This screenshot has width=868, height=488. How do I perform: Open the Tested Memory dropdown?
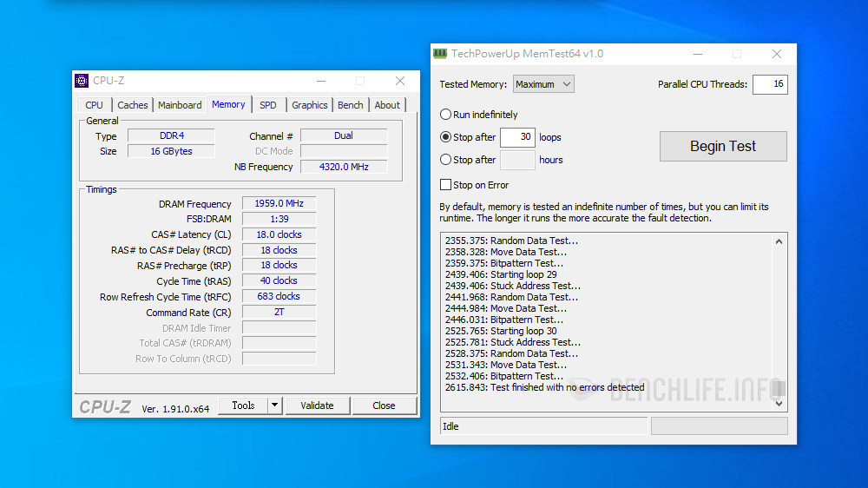543,84
